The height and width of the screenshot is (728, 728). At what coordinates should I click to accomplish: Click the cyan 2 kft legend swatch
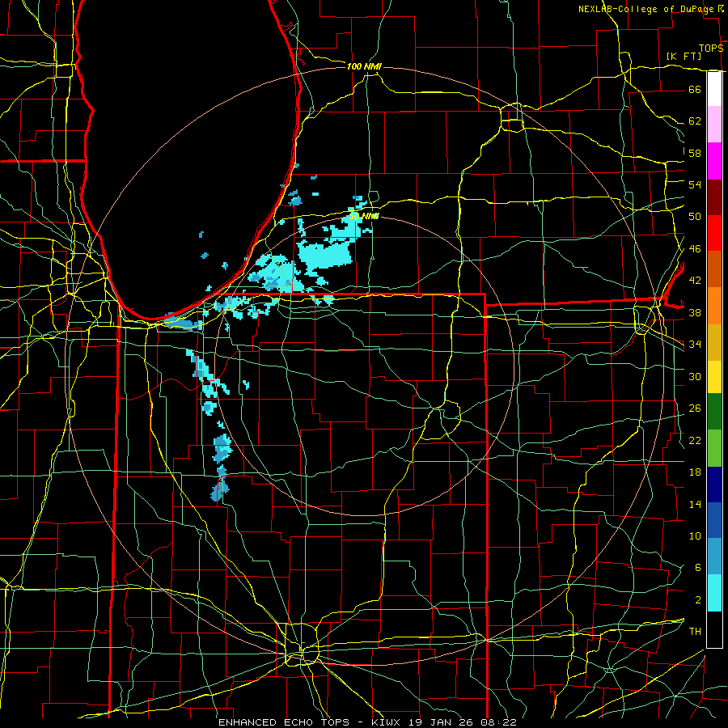point(714,593)
